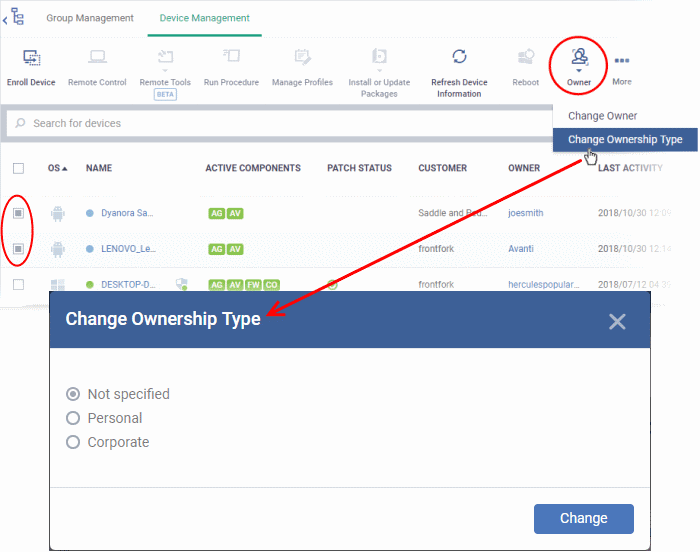
Task: Select the Not specified radio option
Action: (73, 394)
